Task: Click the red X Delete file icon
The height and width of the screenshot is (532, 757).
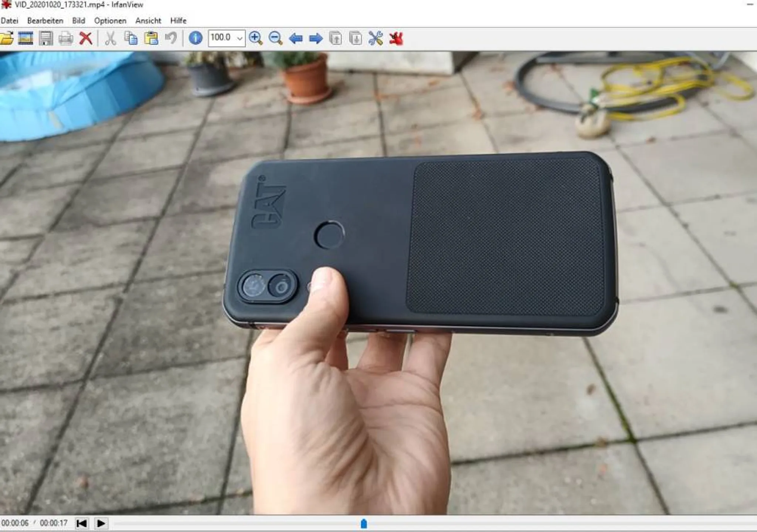Action: 86,38
